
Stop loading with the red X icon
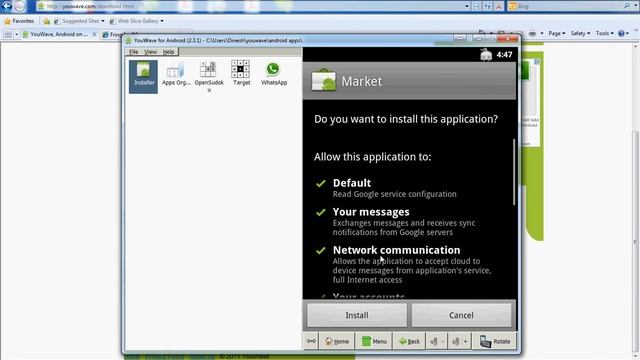[x=498, y=6]
